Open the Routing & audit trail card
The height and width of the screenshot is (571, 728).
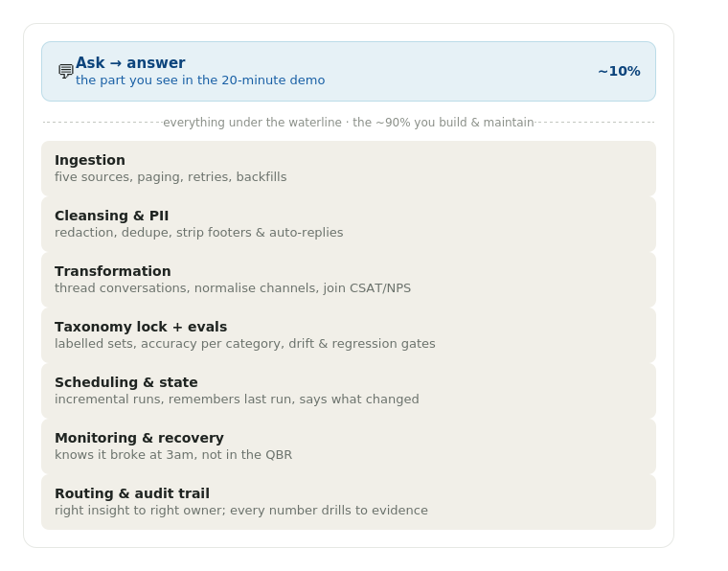tap(349, 502)
